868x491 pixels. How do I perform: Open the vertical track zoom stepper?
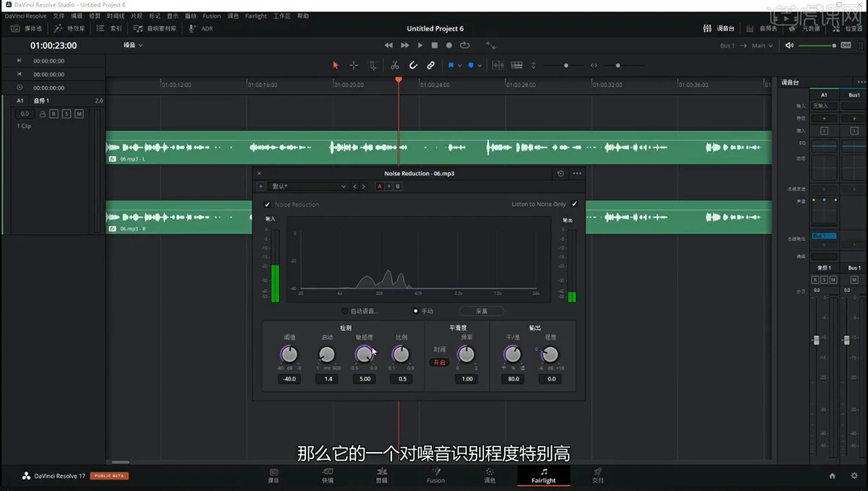tap(534, 65)
